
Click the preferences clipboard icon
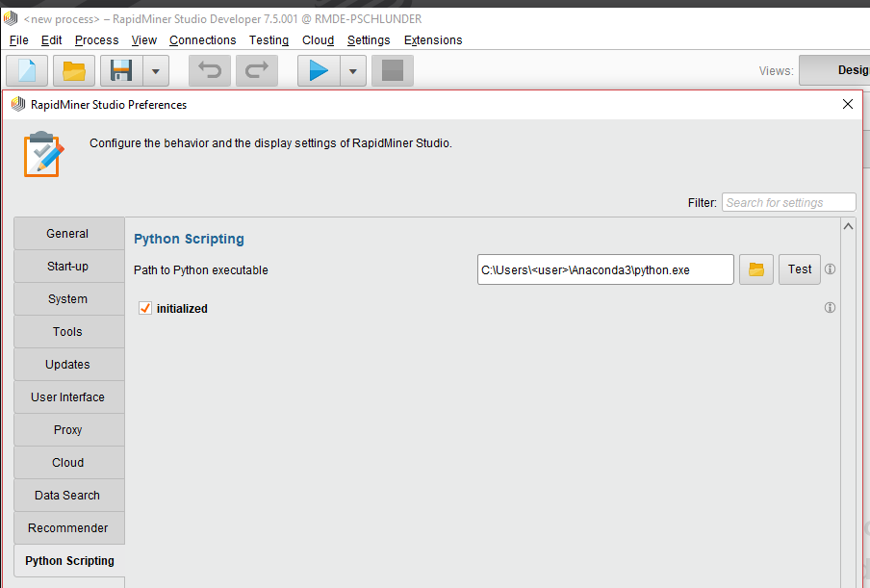pos(44,154)
